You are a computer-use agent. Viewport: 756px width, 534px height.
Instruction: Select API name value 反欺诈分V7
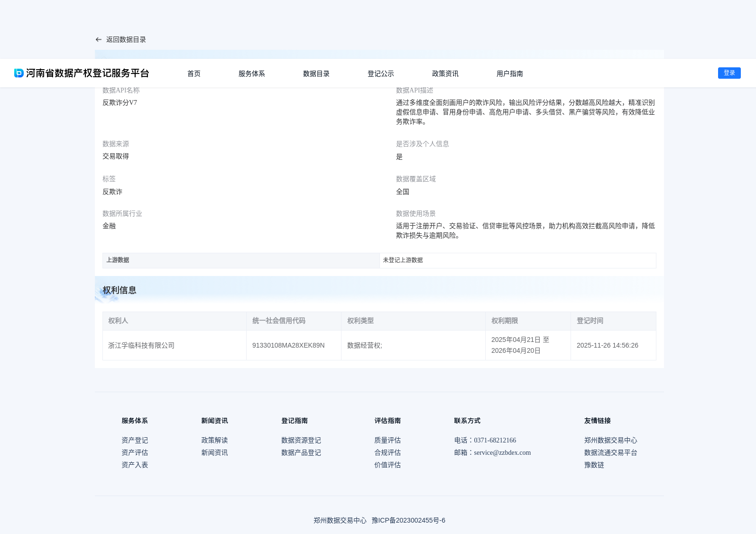click(120, 103)
